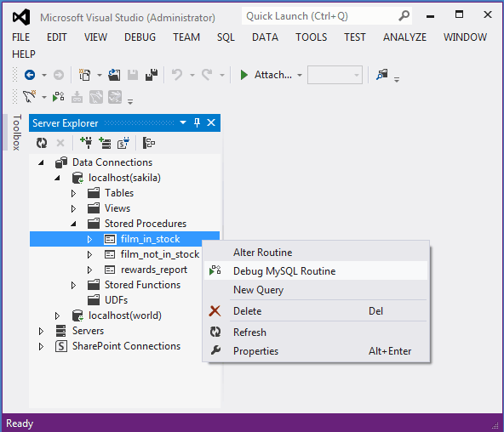Open the empty solution configurations combo box
Viewport: 504px width, 432px height.
coord(335,75)
